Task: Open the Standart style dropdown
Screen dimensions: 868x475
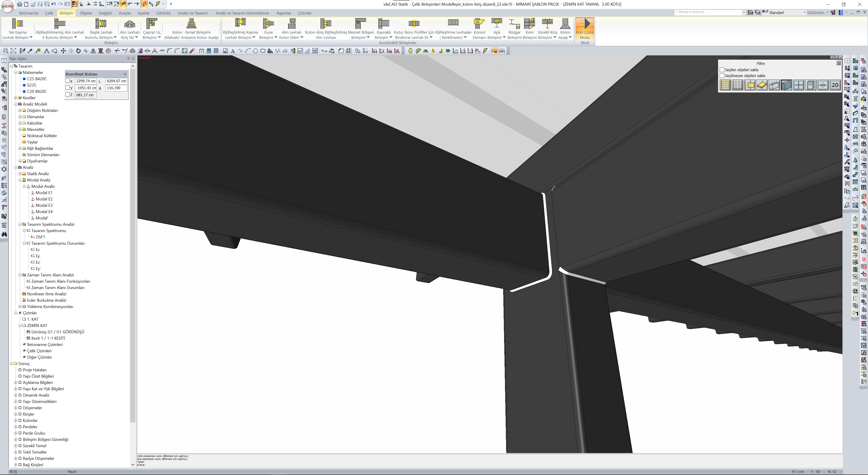Action: (804, 13)
